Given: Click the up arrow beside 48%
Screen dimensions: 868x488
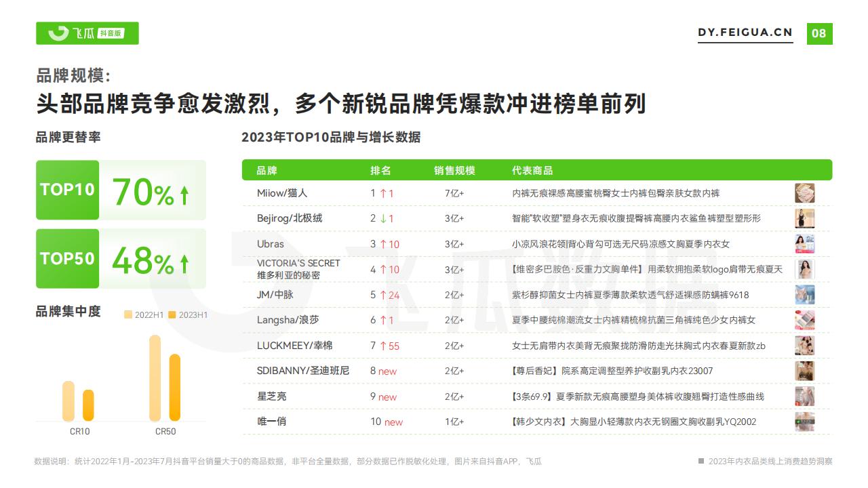Looking at the screenshot, I should point(184,263).
